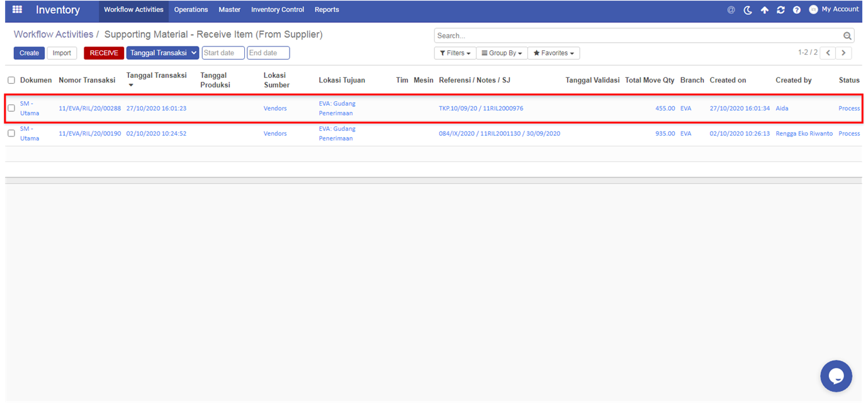
Task: Toggle dark mode with moon icon
Action: (x=748, y=10)
